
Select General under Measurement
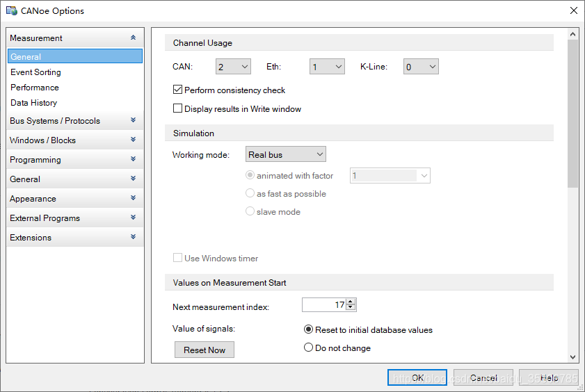click(75, 56)
